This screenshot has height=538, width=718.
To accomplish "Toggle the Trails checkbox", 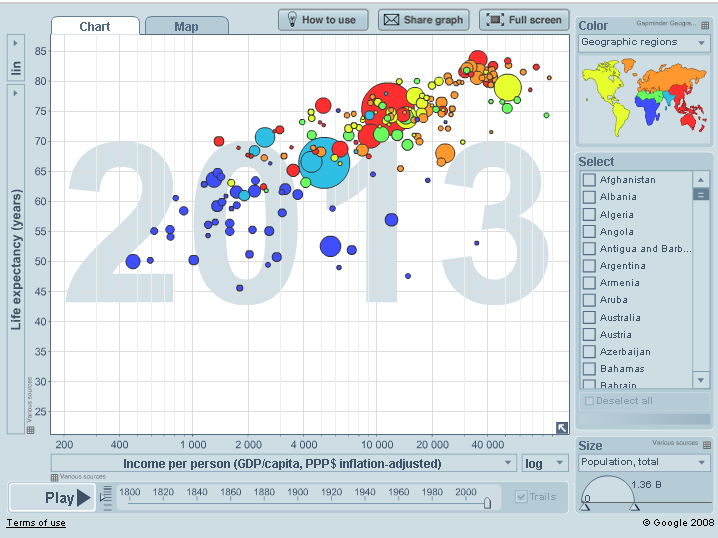I will pyautogui.click(x=521, y=497).
